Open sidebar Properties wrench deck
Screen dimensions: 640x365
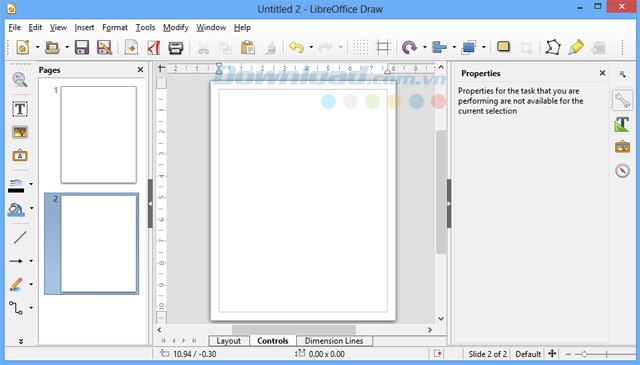[622, 100]
